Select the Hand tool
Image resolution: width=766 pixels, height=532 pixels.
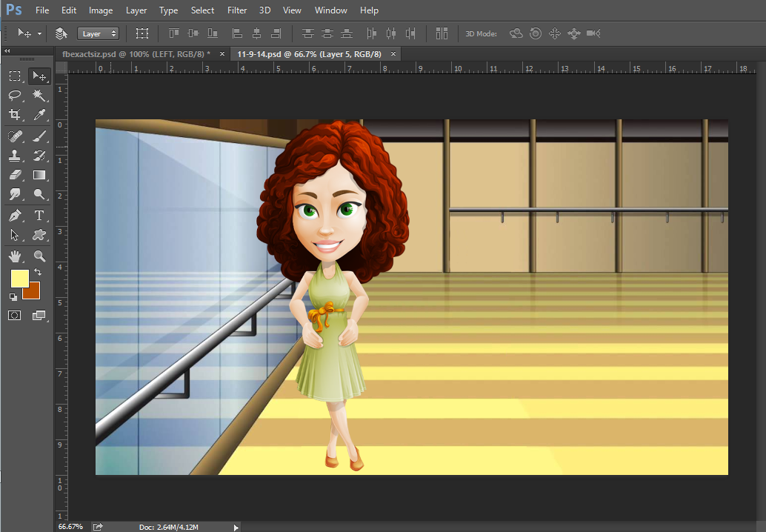pos(15,256)
